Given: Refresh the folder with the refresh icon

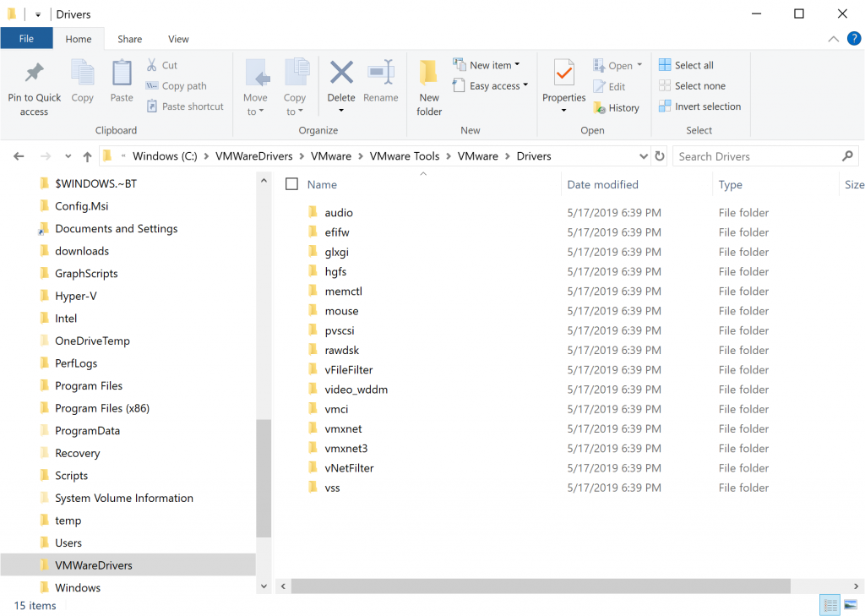Looking at the screenshot, I should point(658,155).
